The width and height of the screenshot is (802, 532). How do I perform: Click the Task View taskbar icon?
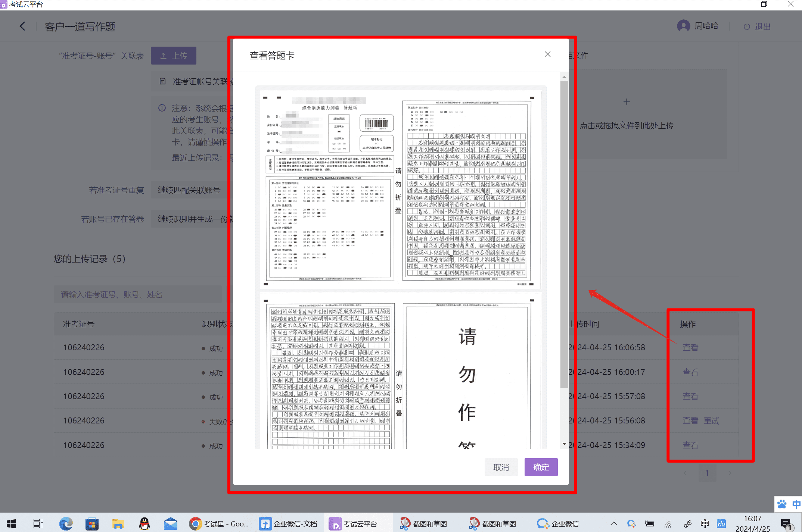click(38, 524)
